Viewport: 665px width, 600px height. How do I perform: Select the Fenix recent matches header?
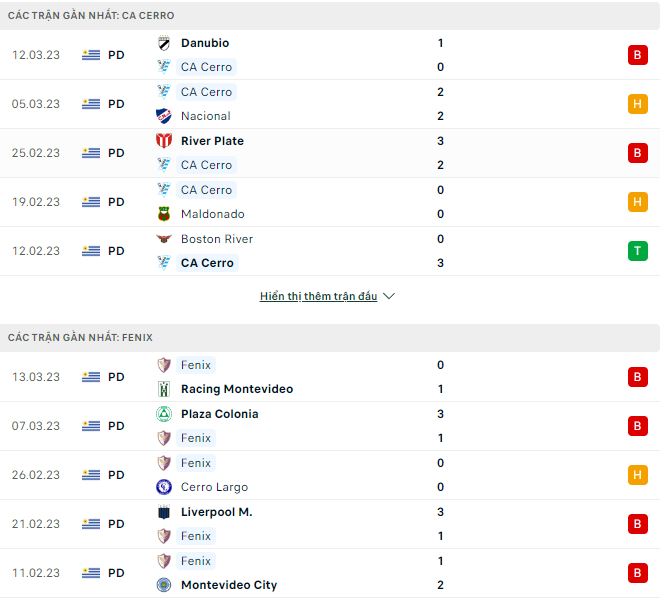80,338
